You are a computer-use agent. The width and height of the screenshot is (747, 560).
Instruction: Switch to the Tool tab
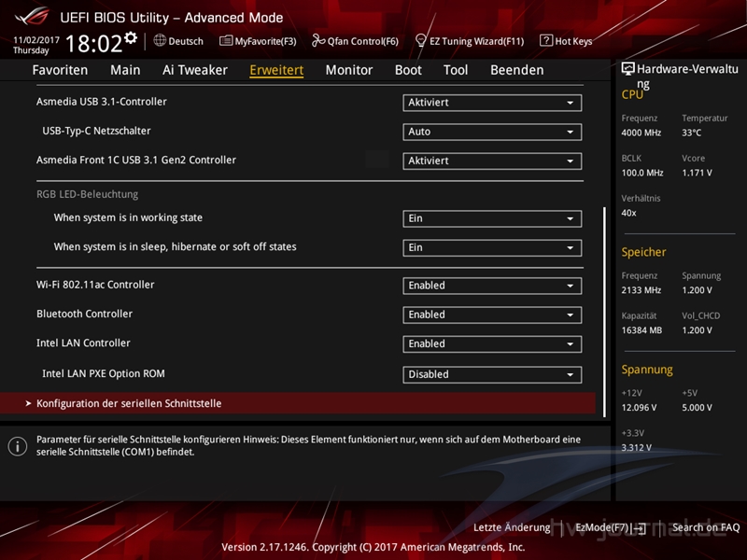click(x=456, y=70)
